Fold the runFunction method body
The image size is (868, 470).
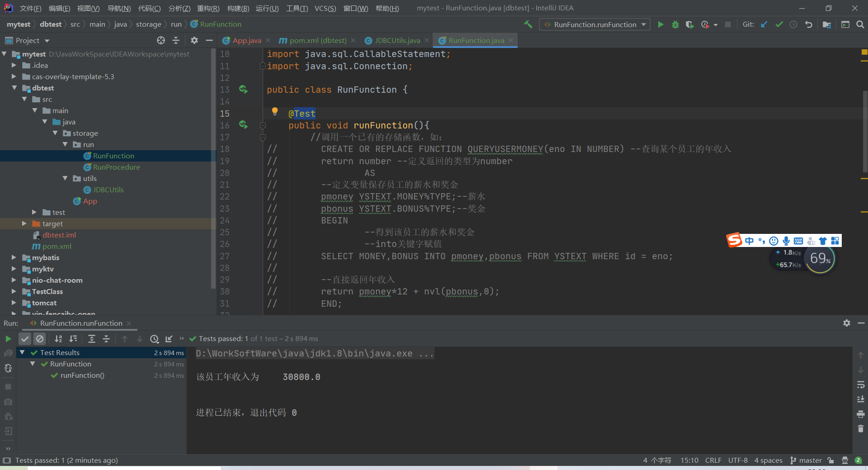click(263, 125)
